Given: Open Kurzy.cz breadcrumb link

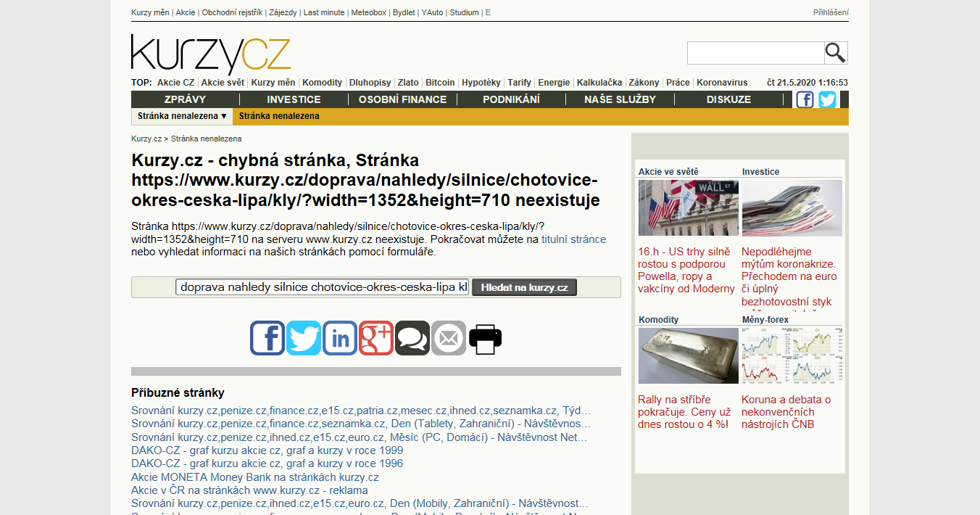Looking at the screenshot, I should 146,139.
